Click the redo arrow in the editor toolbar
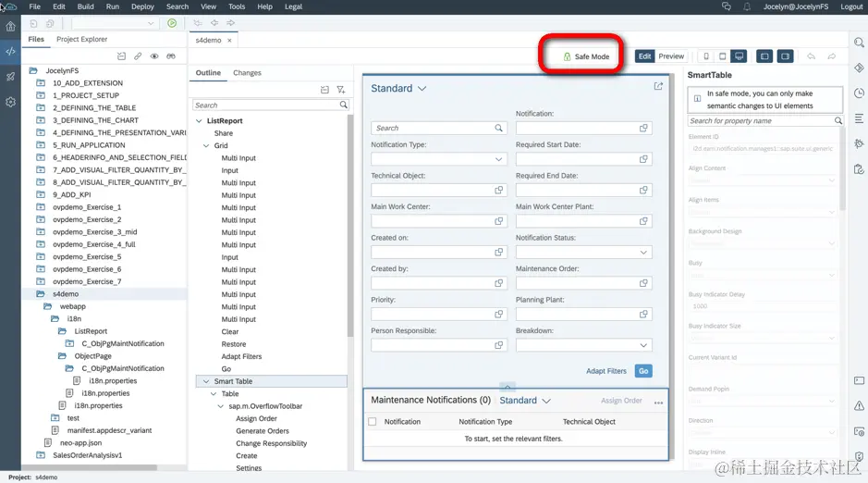The image size is (868, 483). [x=831, y=56]
